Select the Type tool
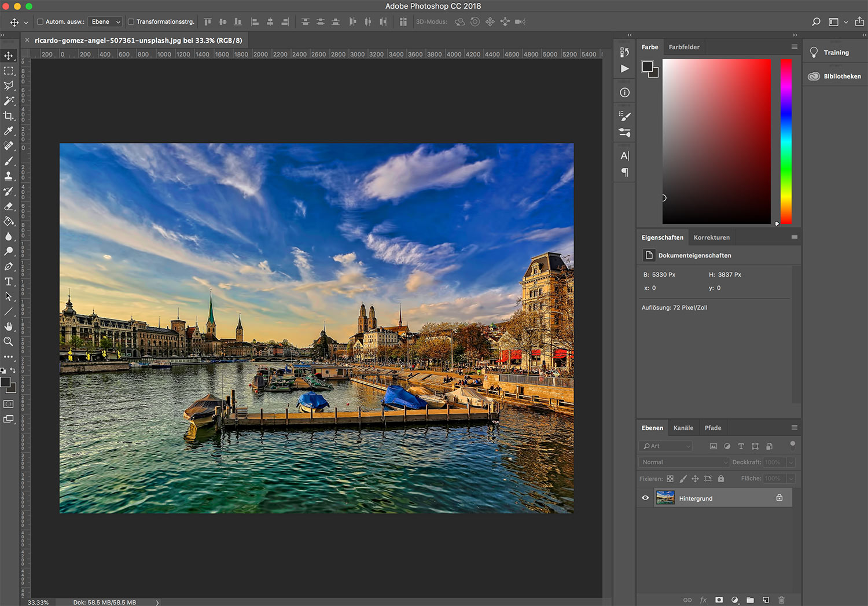The height and width of the screenshot is (606, 868). (9, 282)
